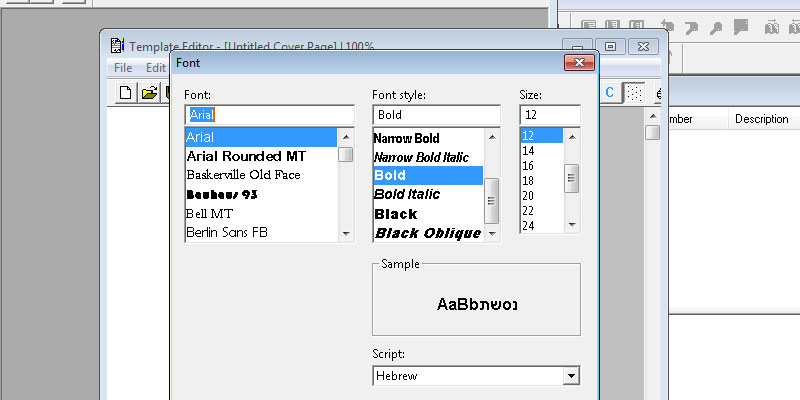Close the Font dialog with red X
The width and height of the screenshot is (800, 400).
pos(576,62)
